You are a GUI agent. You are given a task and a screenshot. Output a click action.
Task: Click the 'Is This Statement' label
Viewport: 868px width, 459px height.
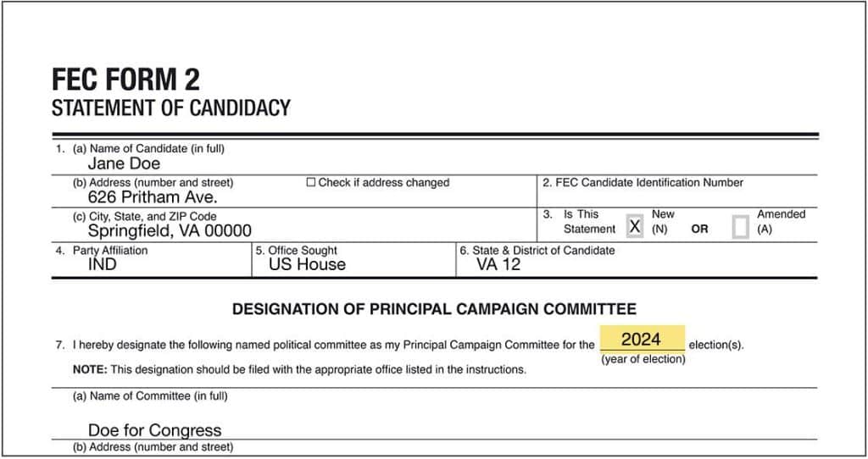(x=589, y=222)
